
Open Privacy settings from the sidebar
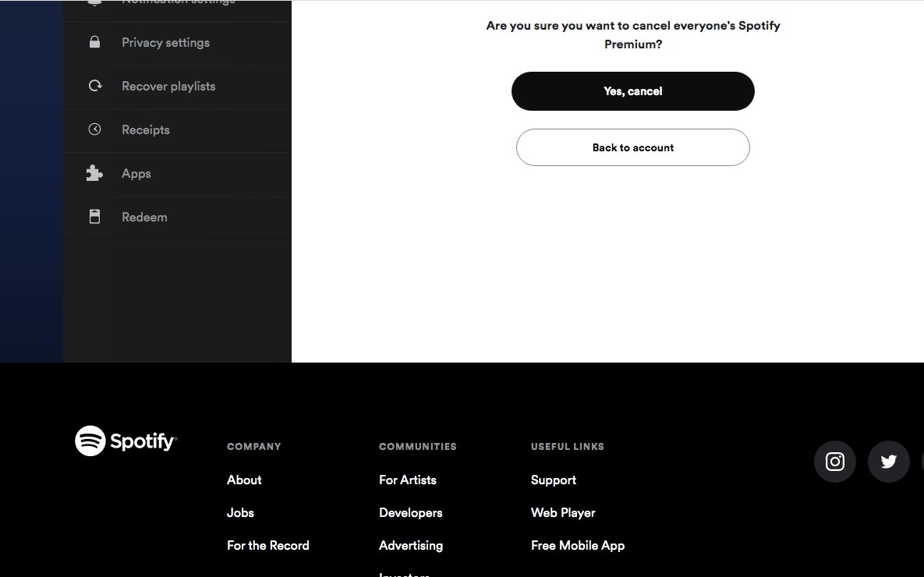(165, 42)
